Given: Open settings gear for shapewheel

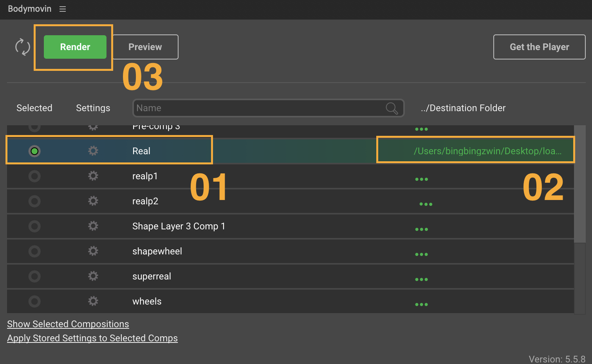Looking at the screenshot, I should tap(93, 251).
